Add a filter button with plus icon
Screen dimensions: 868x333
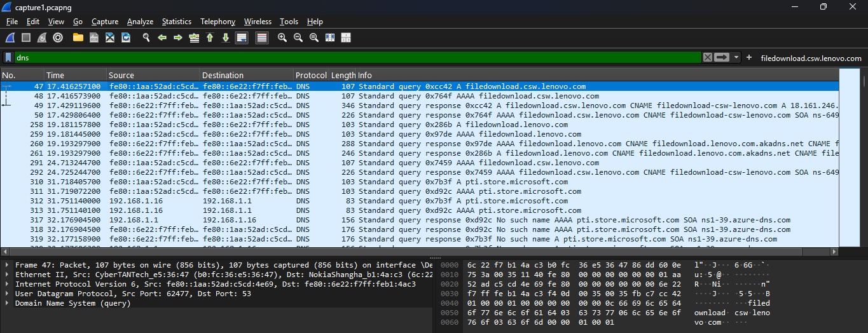click(749, 57)
